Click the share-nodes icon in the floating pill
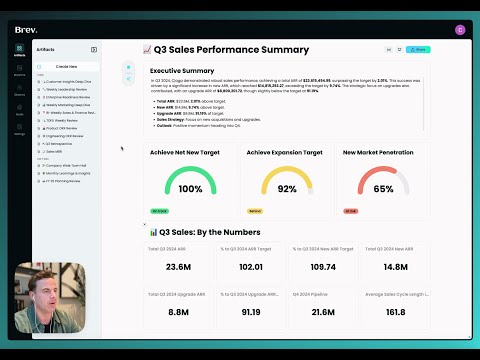 pyautogui.click(x=129, y=79)
